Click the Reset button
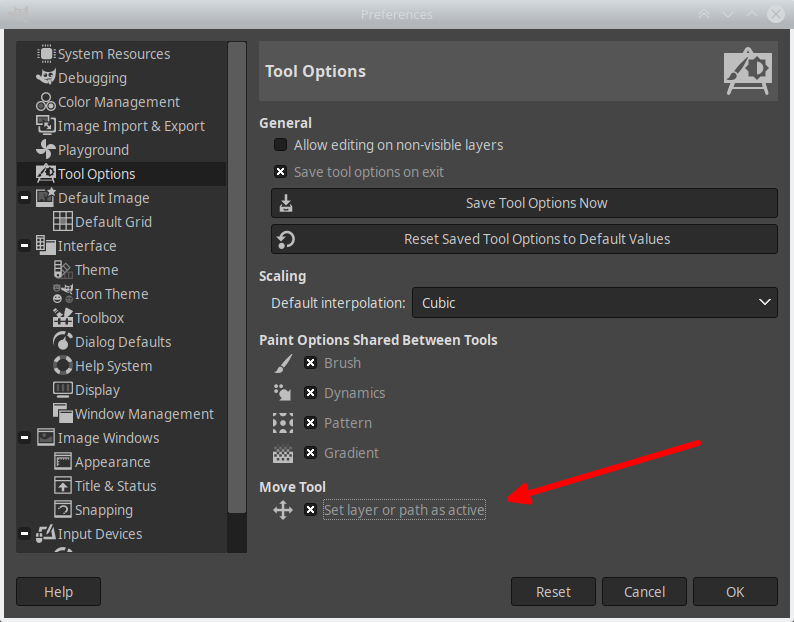 pyautogui.click(x=553, y=592)
